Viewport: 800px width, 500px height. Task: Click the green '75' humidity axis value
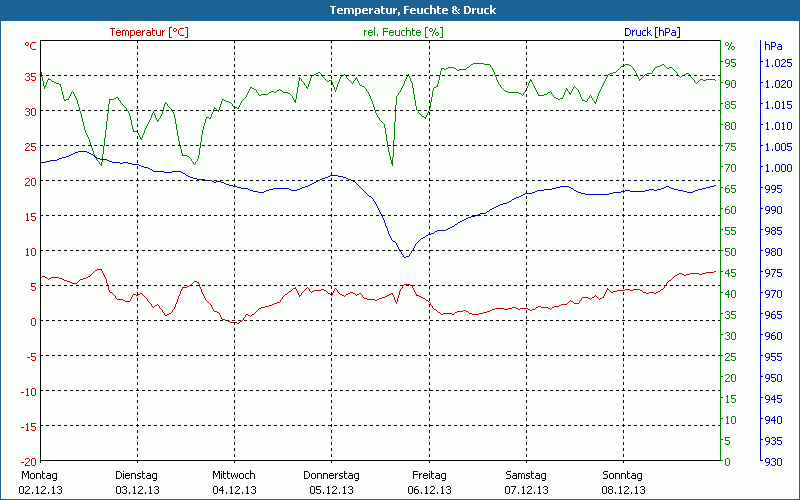pos(731,147)
